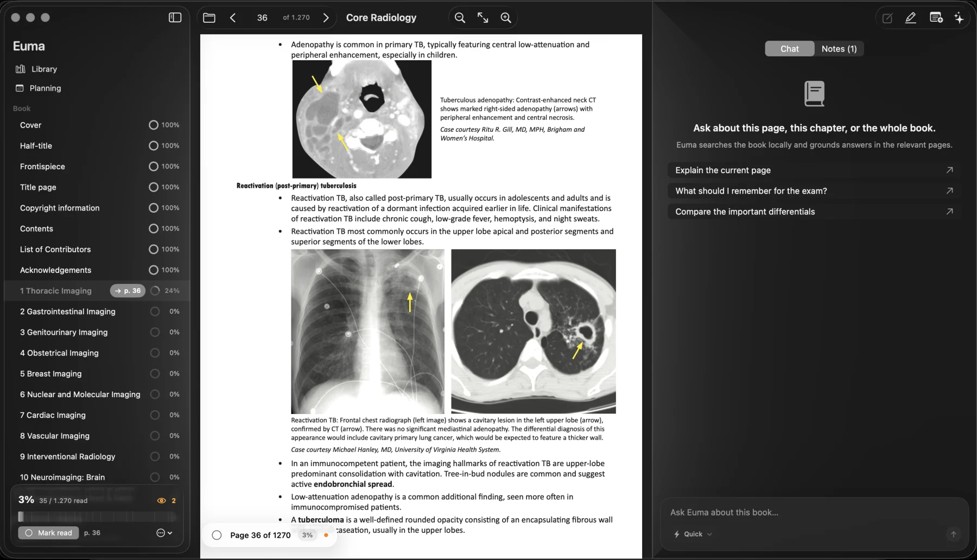Select the highlighter pen tool
Screen dimensions: 977x560
[911, 18]
